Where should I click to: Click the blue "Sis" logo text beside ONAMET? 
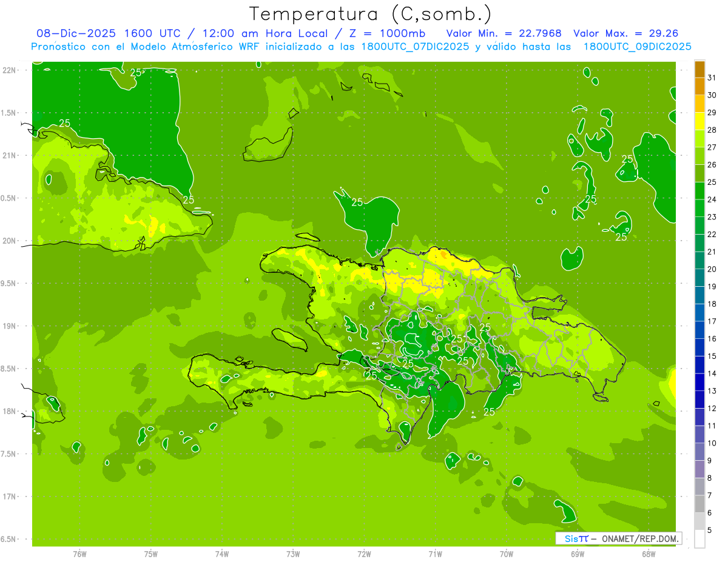click(x=571, y=538)
